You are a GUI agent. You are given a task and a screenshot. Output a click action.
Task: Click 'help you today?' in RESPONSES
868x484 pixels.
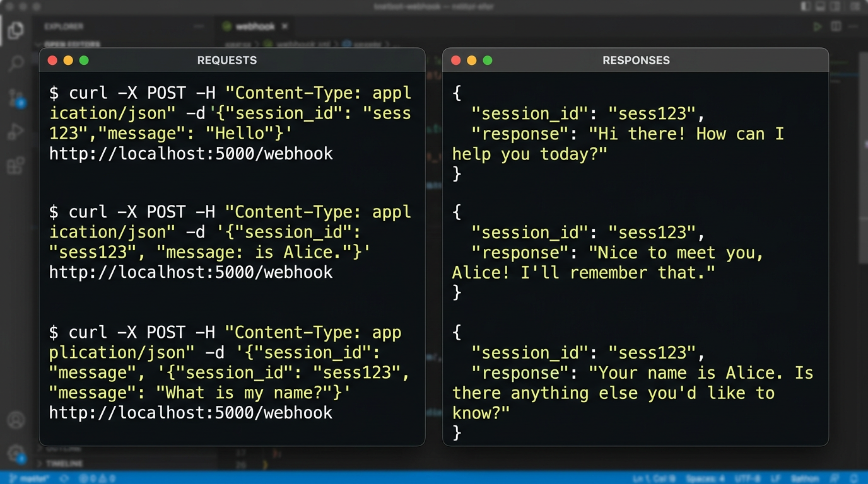(x=529, y=154)
